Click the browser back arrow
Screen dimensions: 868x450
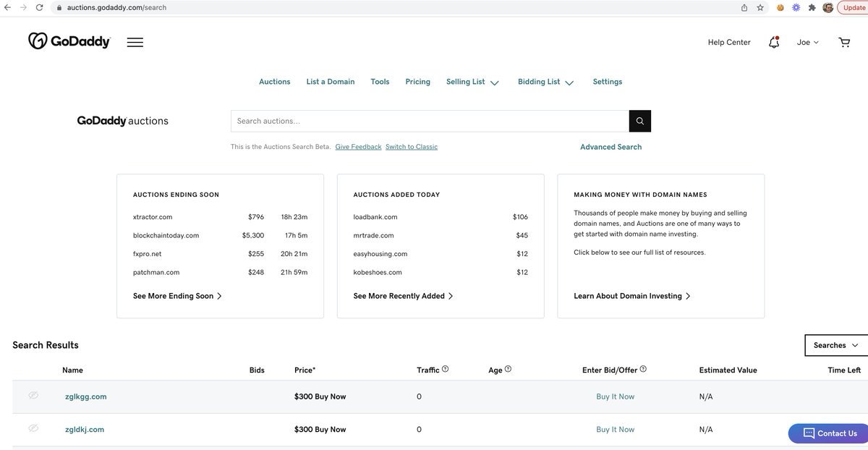(7, 7)
